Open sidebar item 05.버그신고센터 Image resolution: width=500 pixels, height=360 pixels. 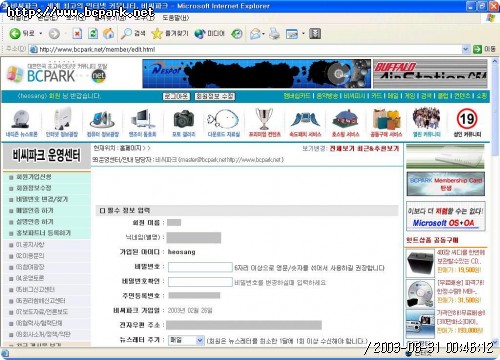35,289
